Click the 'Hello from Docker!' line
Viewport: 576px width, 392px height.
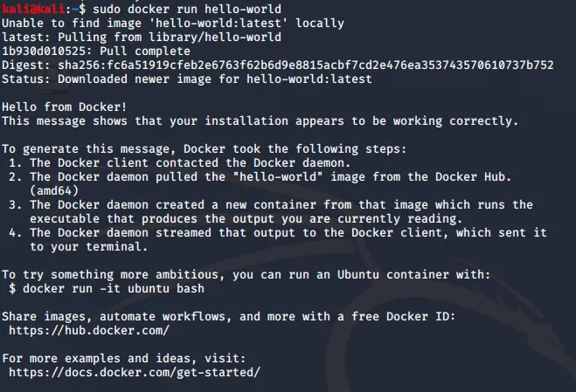pos(65,107)
